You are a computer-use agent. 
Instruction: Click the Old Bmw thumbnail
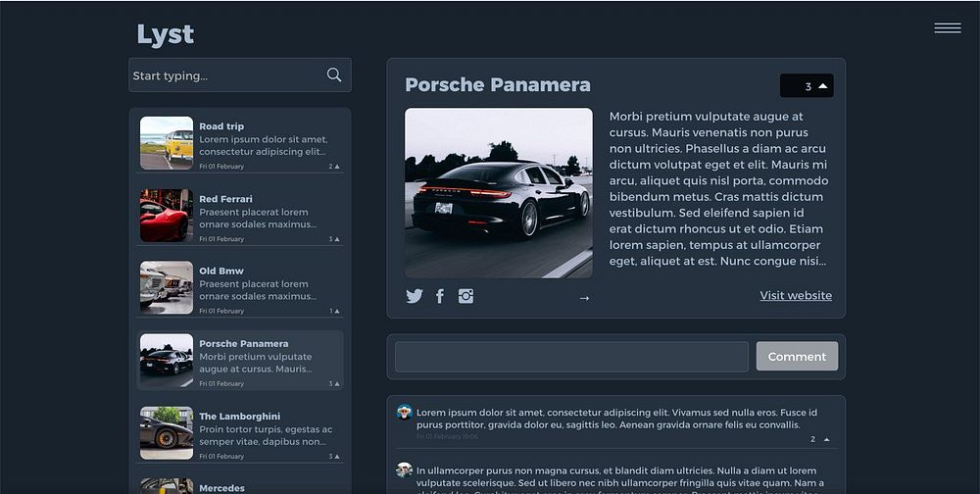[167, 287]
